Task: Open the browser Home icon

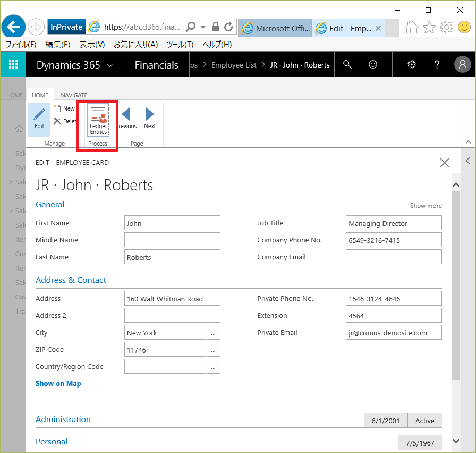Action: 411,27
